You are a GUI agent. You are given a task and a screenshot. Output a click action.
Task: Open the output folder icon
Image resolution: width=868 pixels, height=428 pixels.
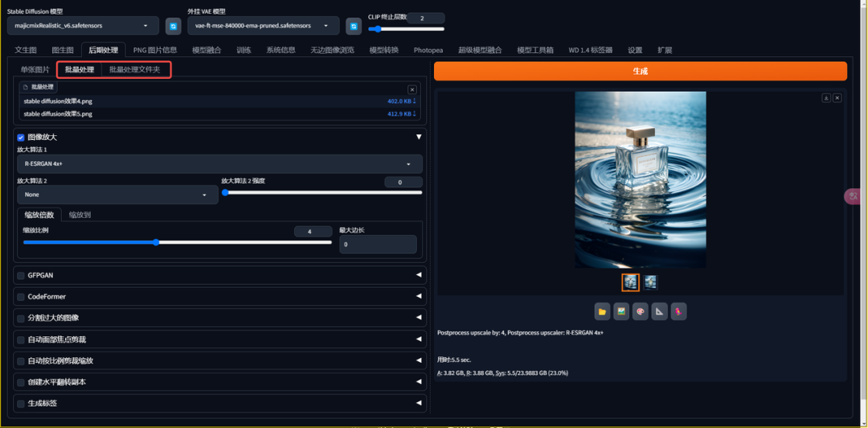pos(602,311)
